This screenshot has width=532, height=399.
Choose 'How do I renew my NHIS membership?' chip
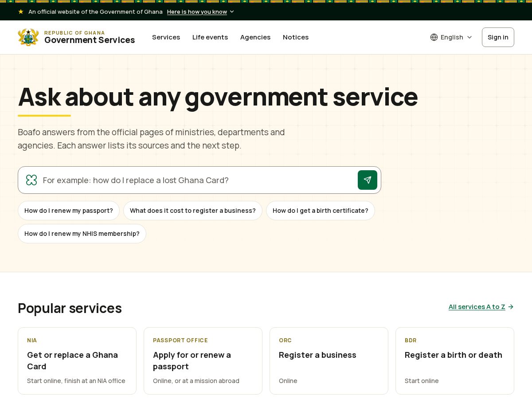82,234
